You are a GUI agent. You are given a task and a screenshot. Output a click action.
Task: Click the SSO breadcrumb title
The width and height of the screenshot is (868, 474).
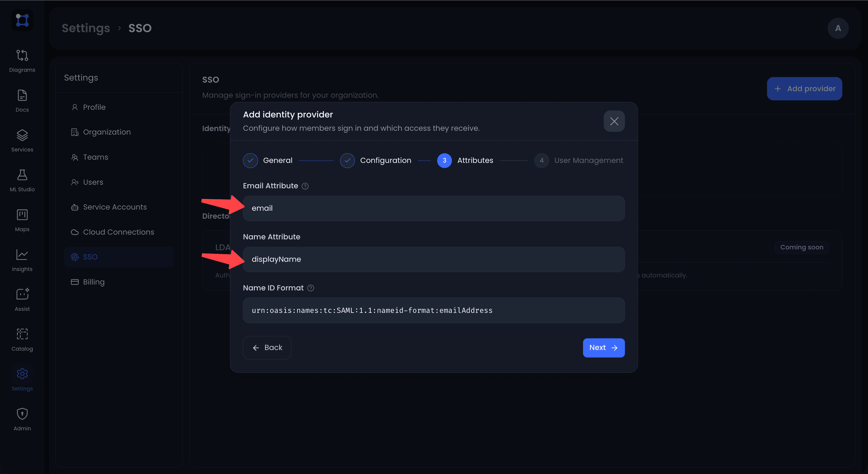pyautogui.click(x=140, y=28)
